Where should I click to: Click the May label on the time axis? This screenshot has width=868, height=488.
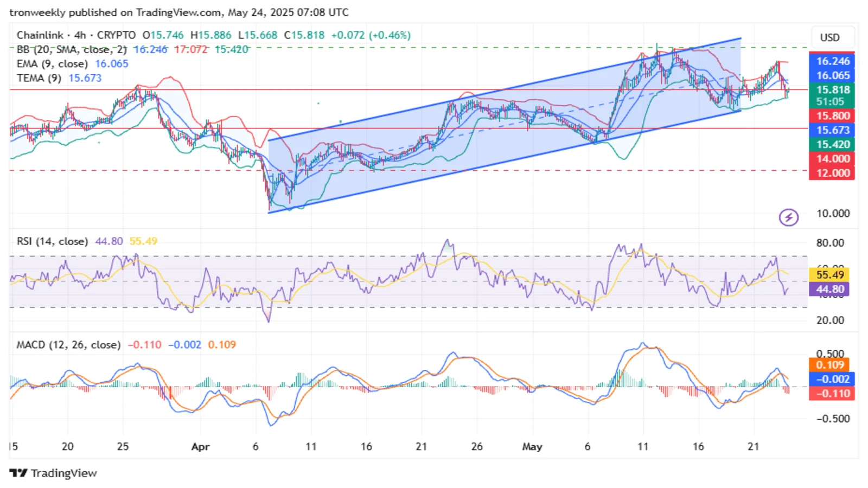[532, 447]
